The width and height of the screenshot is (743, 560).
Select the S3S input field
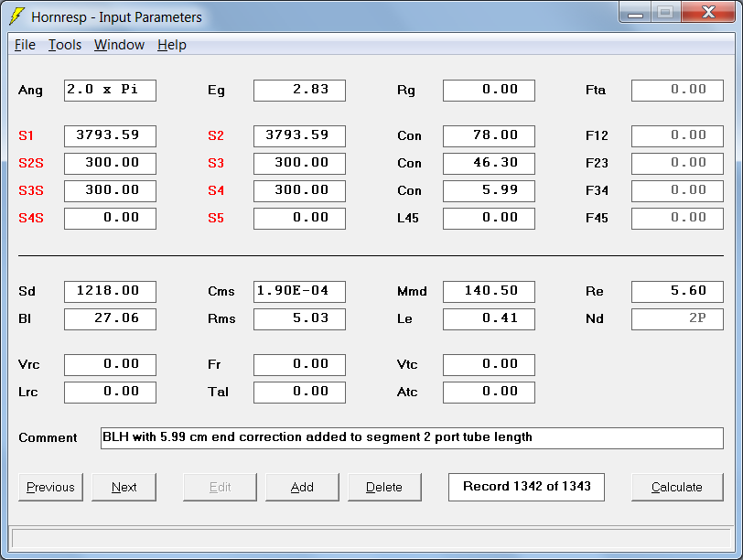click(x=110, y=191)
